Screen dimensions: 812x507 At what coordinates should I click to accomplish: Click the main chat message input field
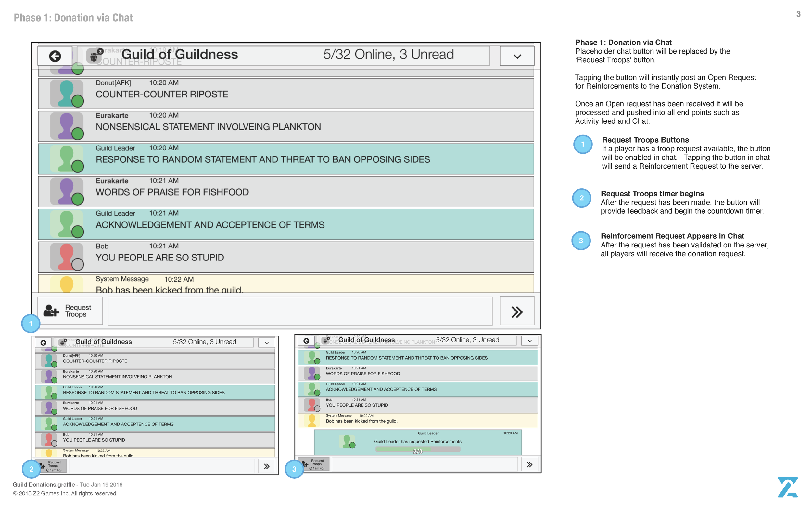pos(300,311)
